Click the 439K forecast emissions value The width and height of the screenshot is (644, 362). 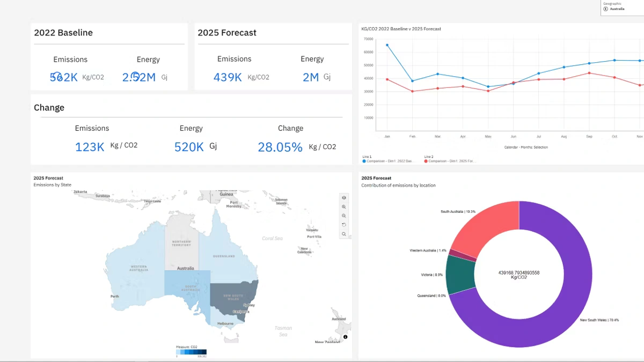point(228,77)
